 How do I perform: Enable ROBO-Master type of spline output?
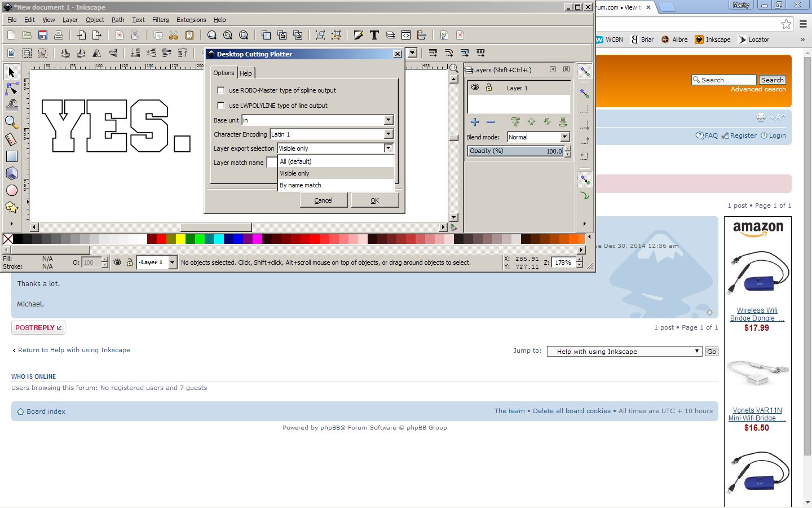221,90
